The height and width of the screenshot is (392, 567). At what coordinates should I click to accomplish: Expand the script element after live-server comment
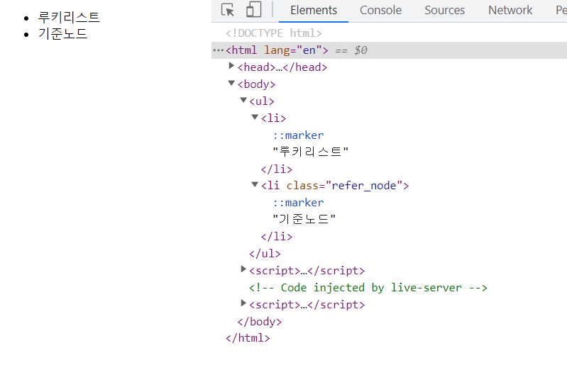243,303
